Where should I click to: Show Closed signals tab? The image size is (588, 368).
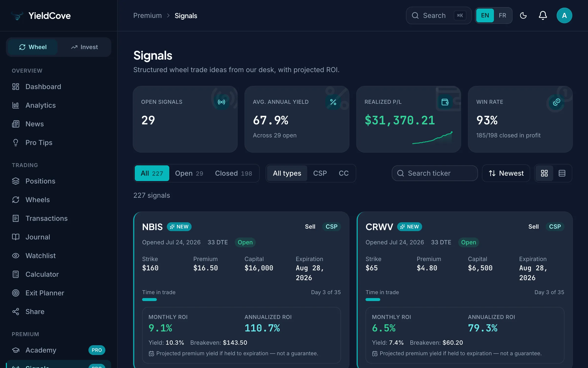coord(233,173)
